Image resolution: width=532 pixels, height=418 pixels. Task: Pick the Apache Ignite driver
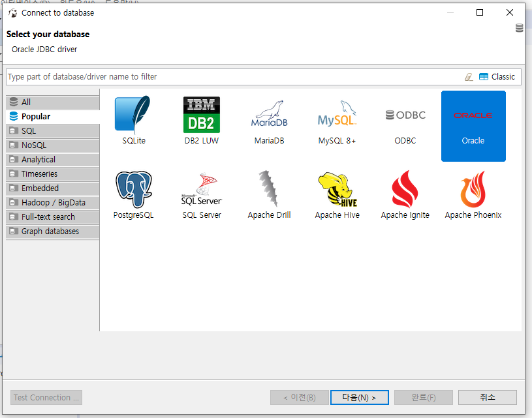click(405, 194)
